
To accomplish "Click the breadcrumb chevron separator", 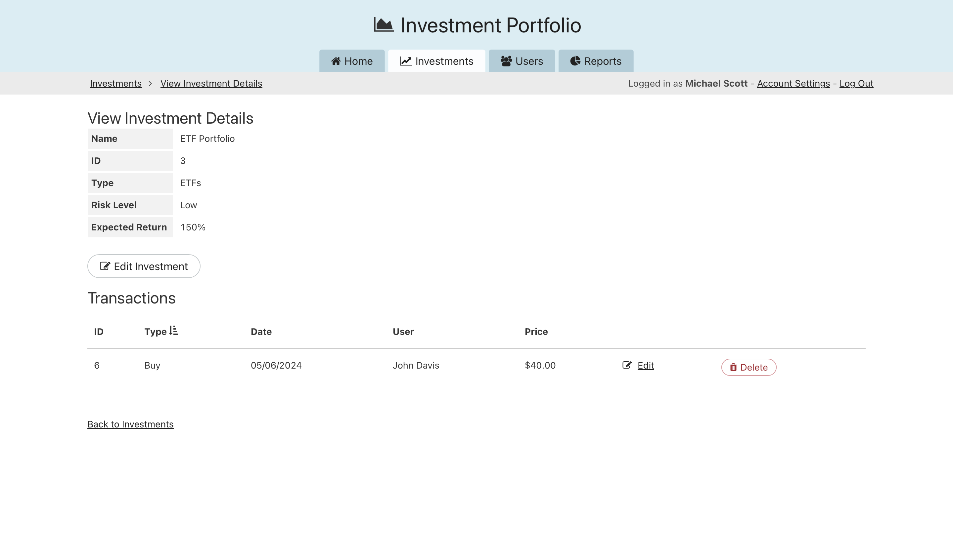I will click(150, 84).
